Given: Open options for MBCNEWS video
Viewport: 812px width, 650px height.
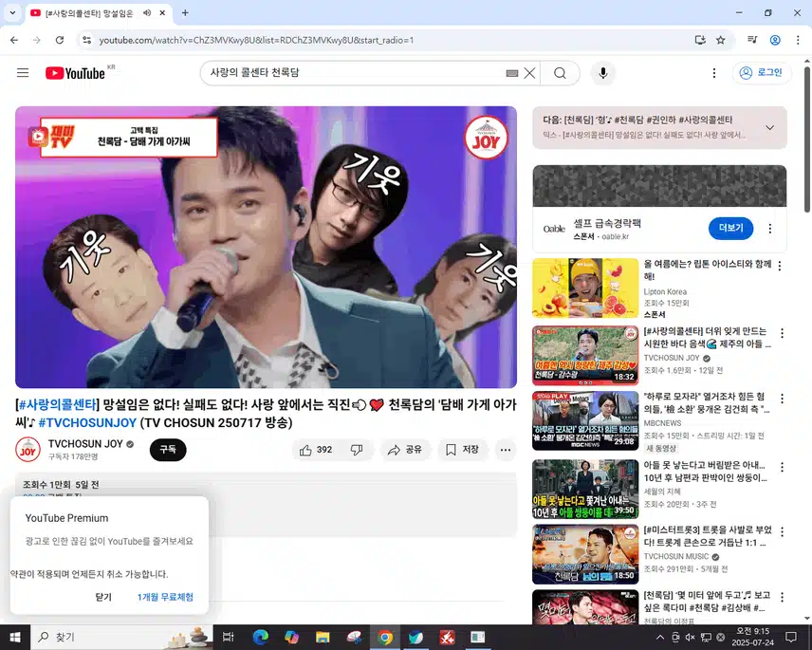Looking at the screenshot, I should click(x=782, y=399).
